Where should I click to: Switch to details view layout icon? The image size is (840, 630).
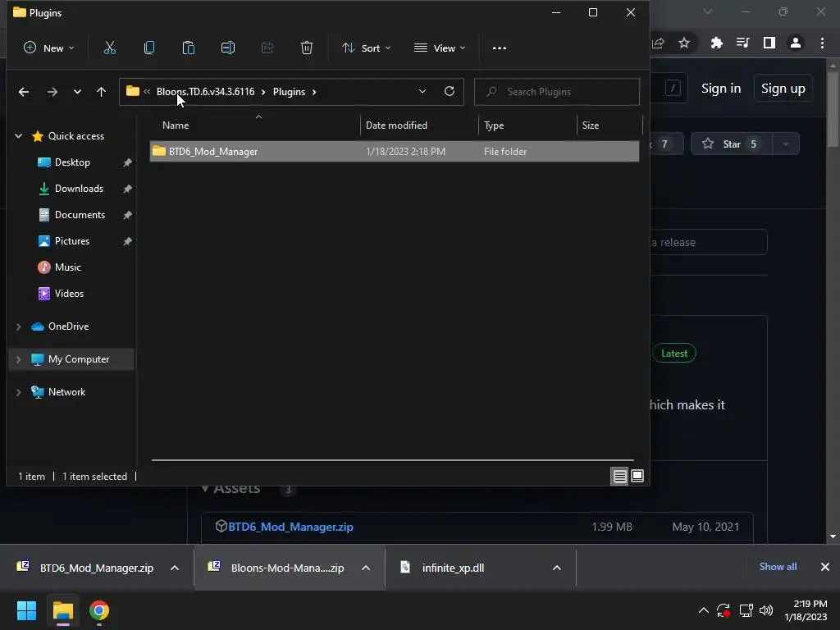coord(620,476)
